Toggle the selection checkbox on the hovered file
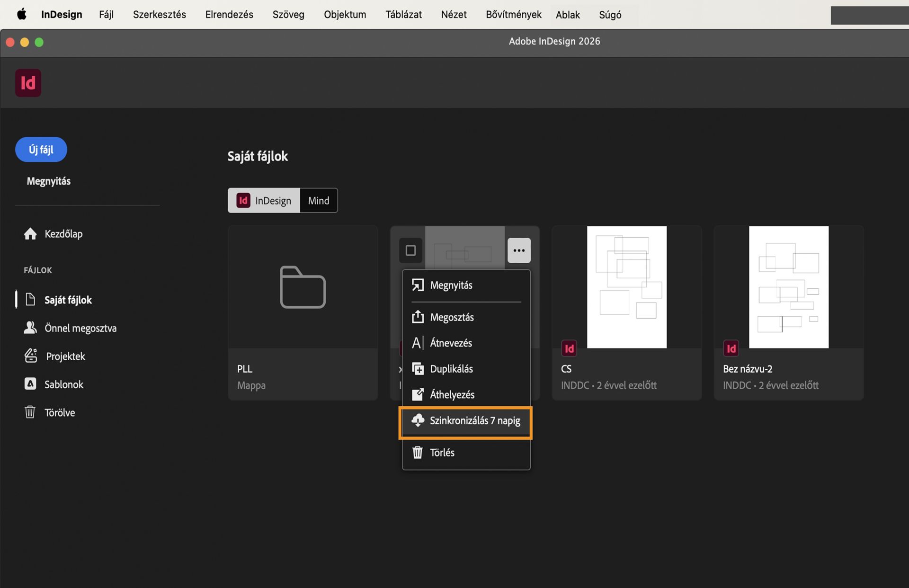The image size is (909, 588). 410,250
